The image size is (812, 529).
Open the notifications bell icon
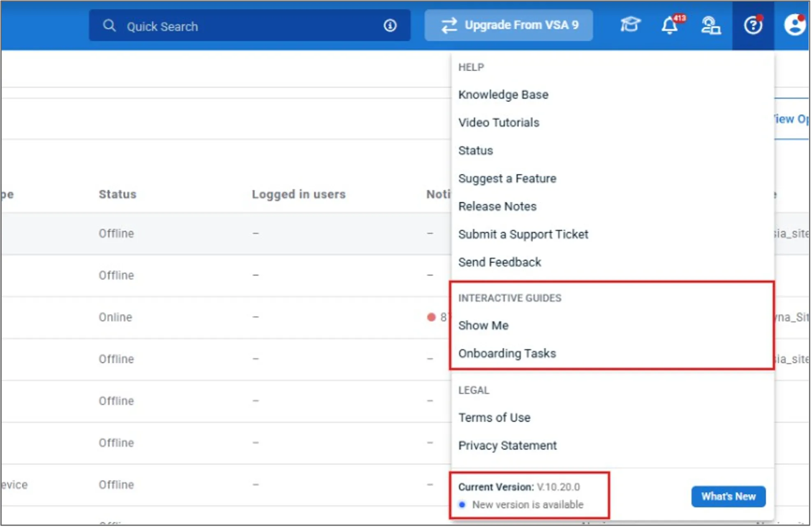670,25
